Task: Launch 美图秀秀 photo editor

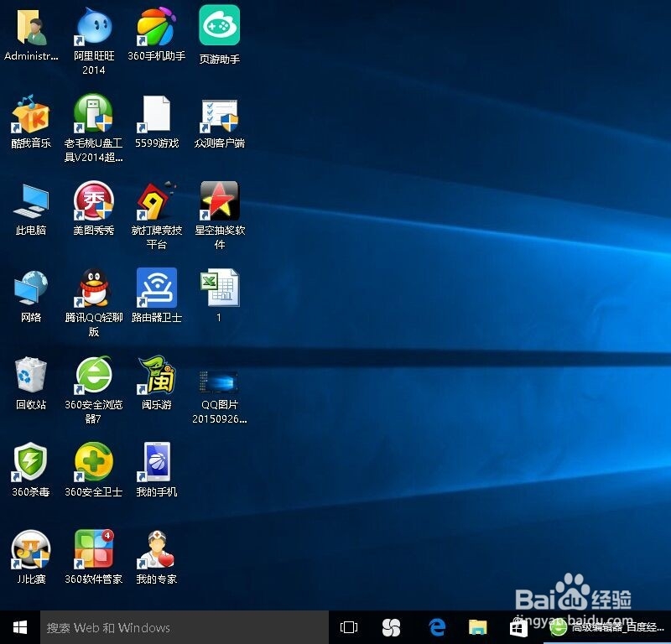Action: coord(93,201)
